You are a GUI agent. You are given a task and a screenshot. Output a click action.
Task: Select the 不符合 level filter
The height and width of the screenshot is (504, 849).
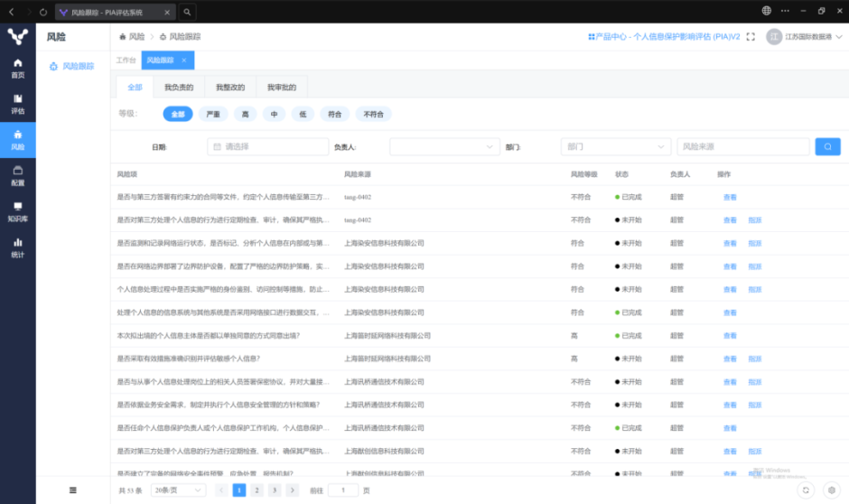pos(374,115)
